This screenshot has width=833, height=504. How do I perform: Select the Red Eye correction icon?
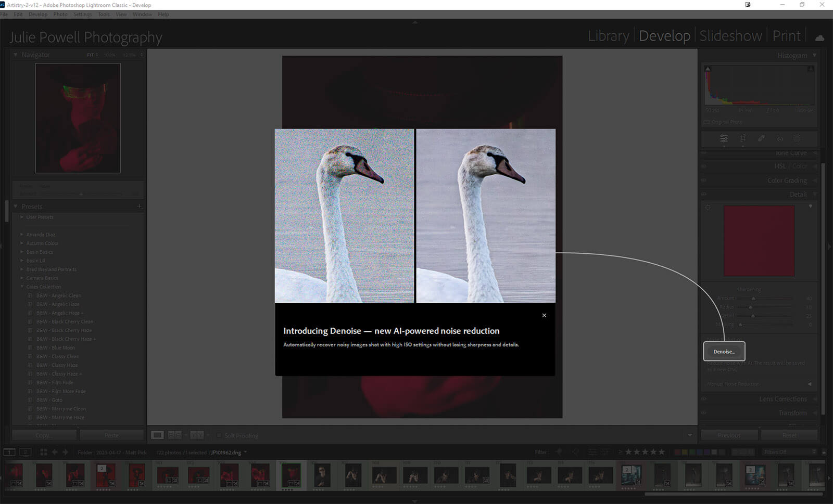pyautogui.click(x=779, y=139)
